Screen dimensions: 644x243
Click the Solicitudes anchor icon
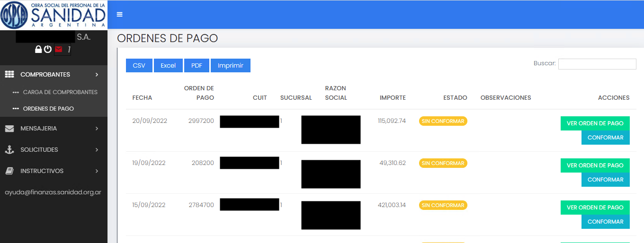coord(9,150)
